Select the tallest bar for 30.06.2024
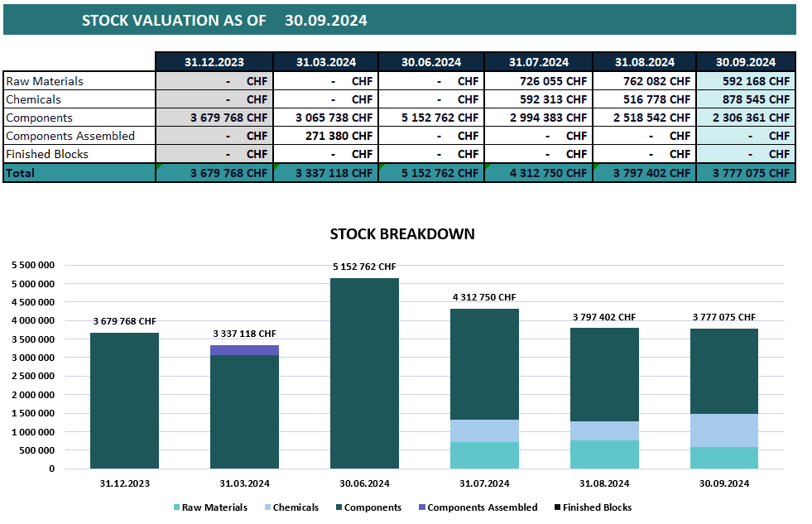The width and height of the screenshot is (812, 524). click(364, 373)
